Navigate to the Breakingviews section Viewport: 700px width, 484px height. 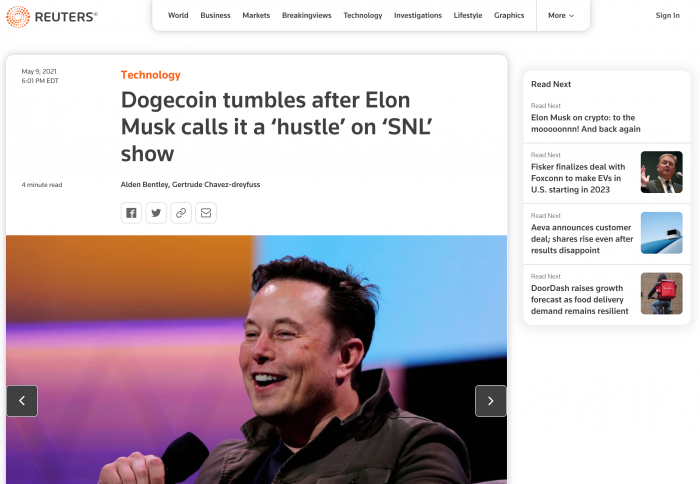(307, 16)
